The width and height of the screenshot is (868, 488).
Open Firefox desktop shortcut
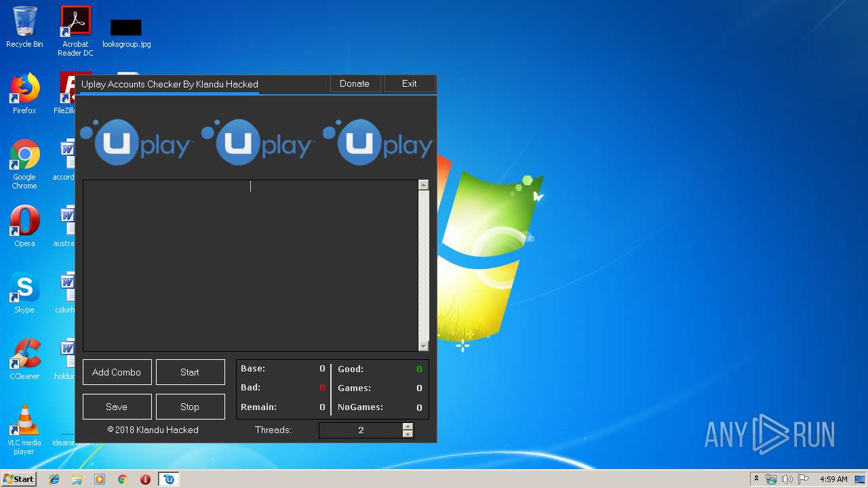pos(24,94)
